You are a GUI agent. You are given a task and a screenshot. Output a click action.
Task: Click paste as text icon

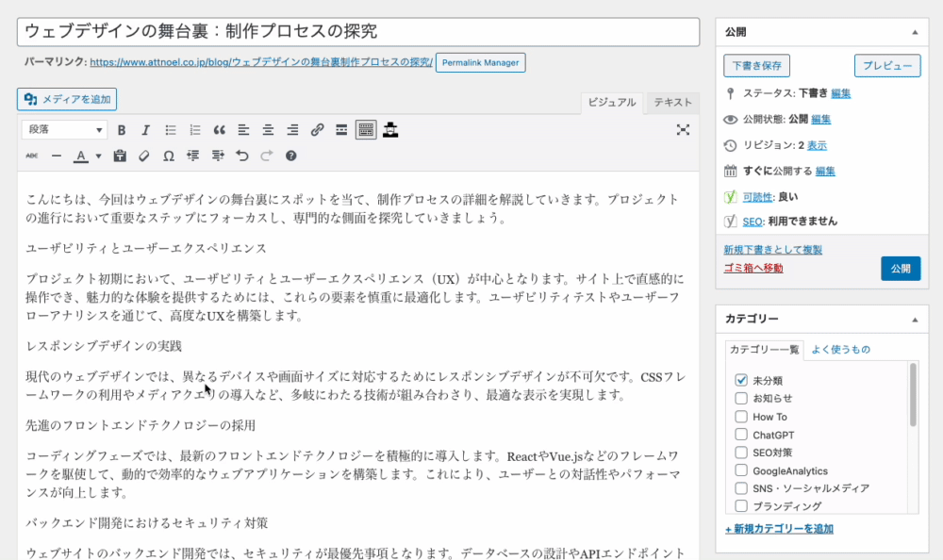pyautogui.click(x=120, y=156)
